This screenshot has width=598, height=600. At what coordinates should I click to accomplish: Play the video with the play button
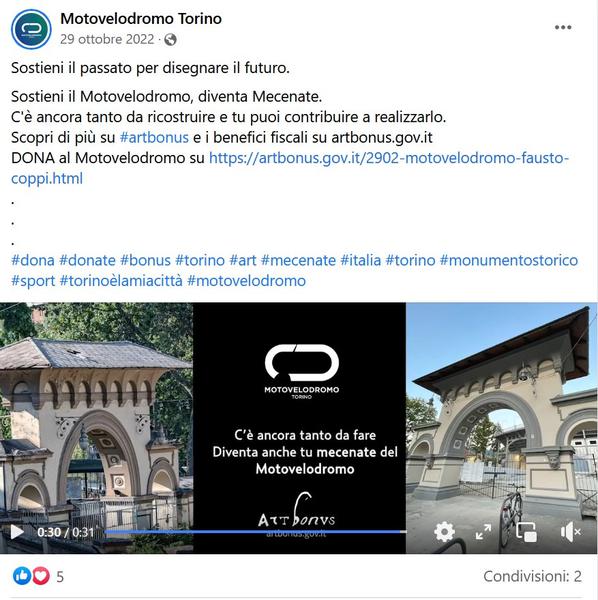tap(16, 532)
